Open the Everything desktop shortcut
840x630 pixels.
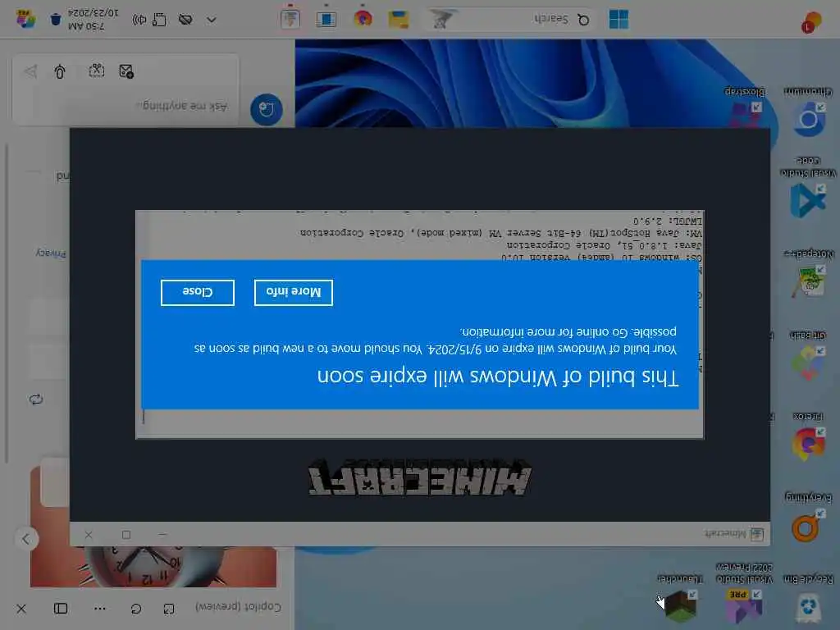coord(808,518)
